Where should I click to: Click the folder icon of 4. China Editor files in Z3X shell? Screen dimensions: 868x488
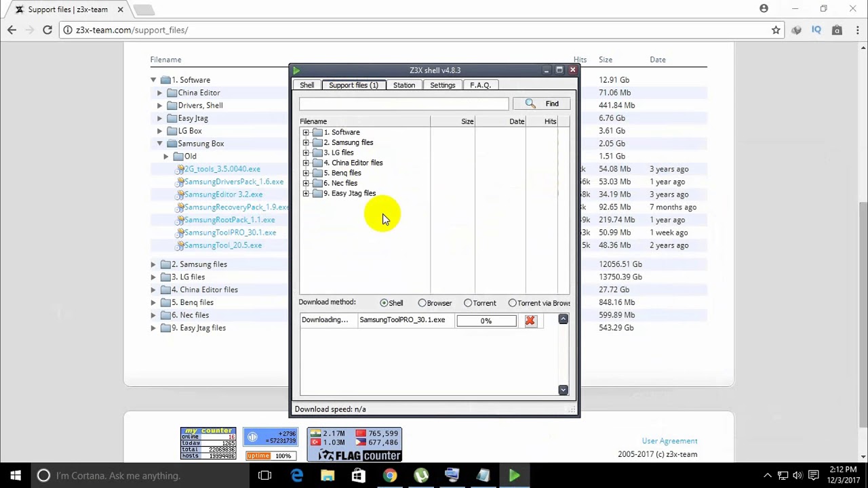(x=317, y=163)
